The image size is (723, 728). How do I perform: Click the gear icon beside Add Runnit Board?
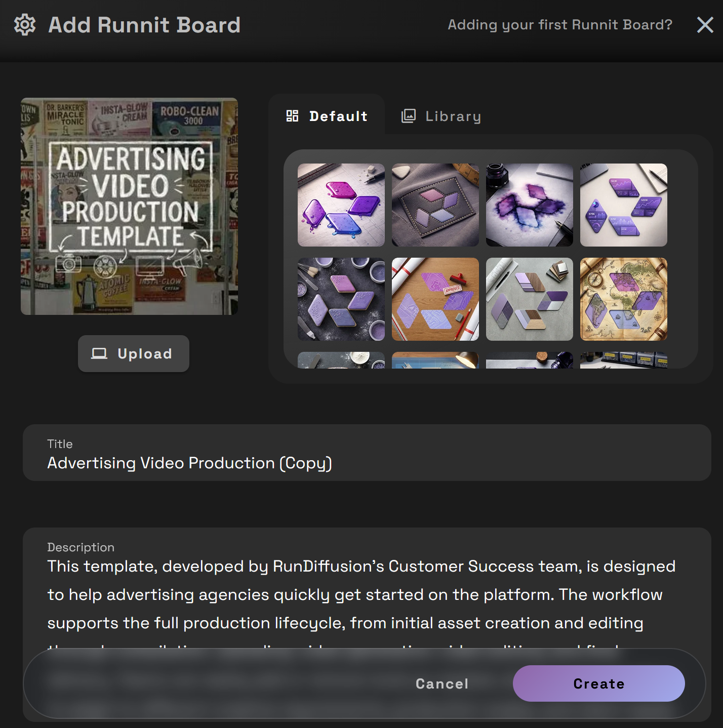[x=25, y=25]
